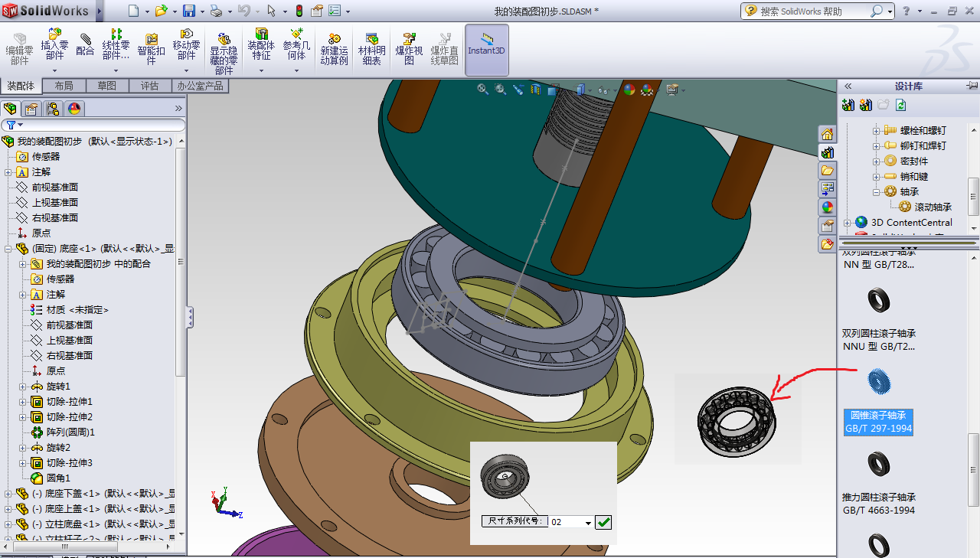Click the 爆炸视图 tool

pyautogui.click(x=409, y=49)
